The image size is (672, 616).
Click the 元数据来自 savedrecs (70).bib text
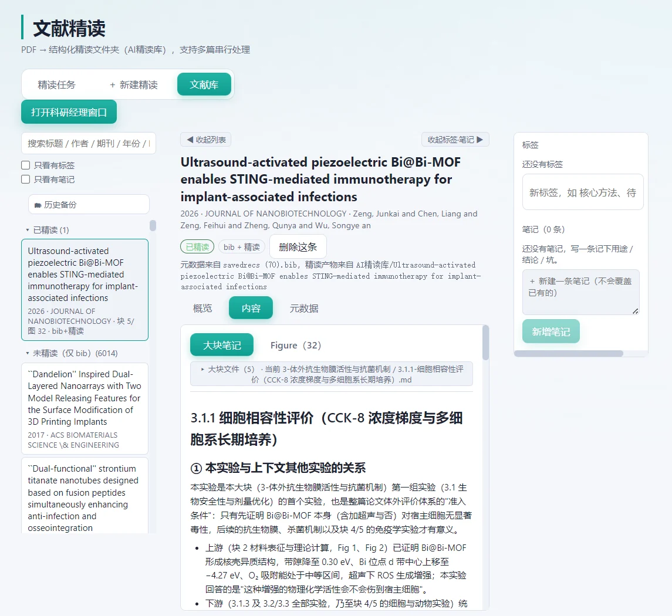(330, 276)
